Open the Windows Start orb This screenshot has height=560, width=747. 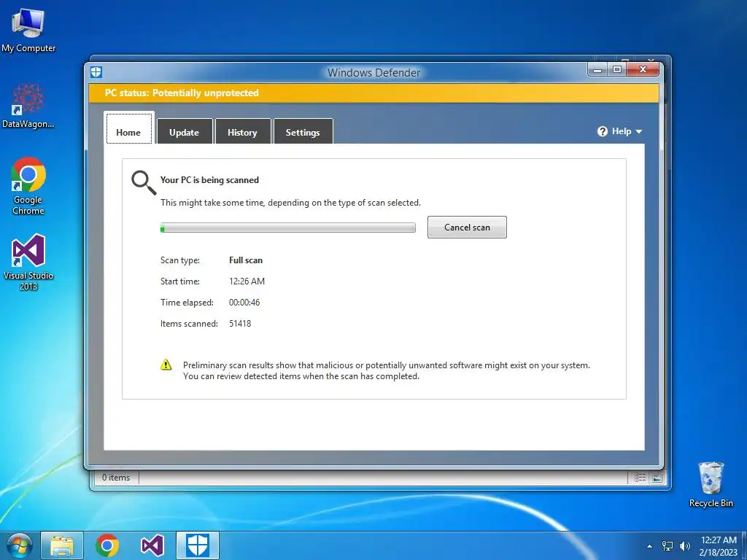click(x=19, y=545)
